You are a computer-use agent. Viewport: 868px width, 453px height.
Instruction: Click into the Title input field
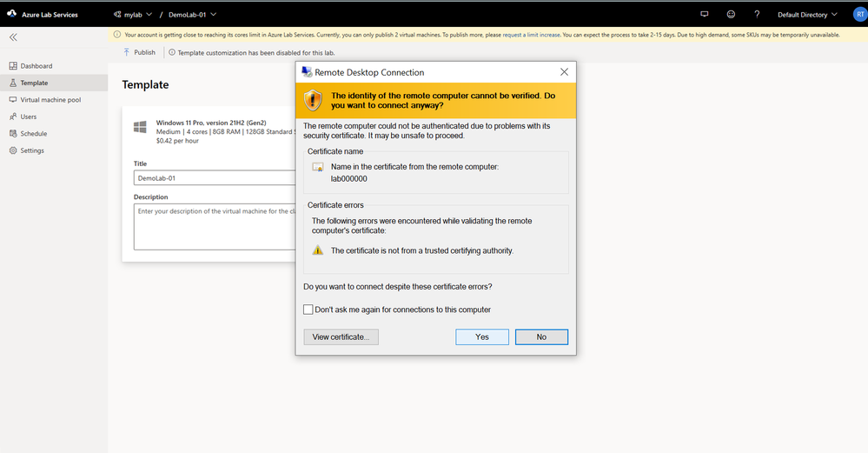click(215, 177)
